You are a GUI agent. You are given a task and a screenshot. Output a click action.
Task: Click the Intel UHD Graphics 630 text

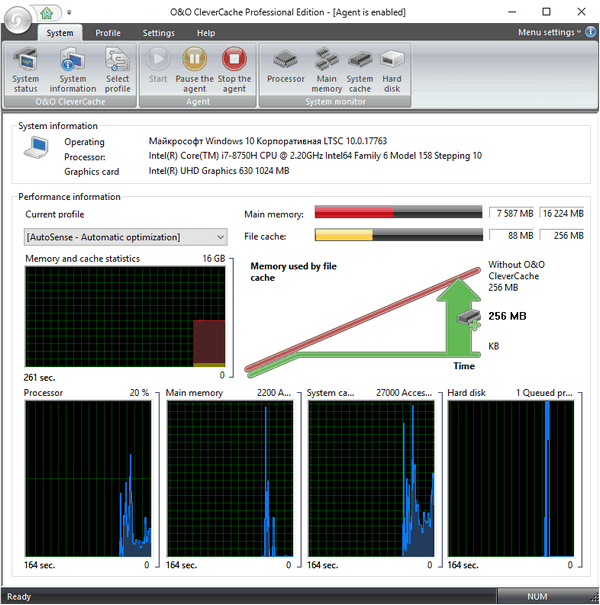(x=219, y=171)
